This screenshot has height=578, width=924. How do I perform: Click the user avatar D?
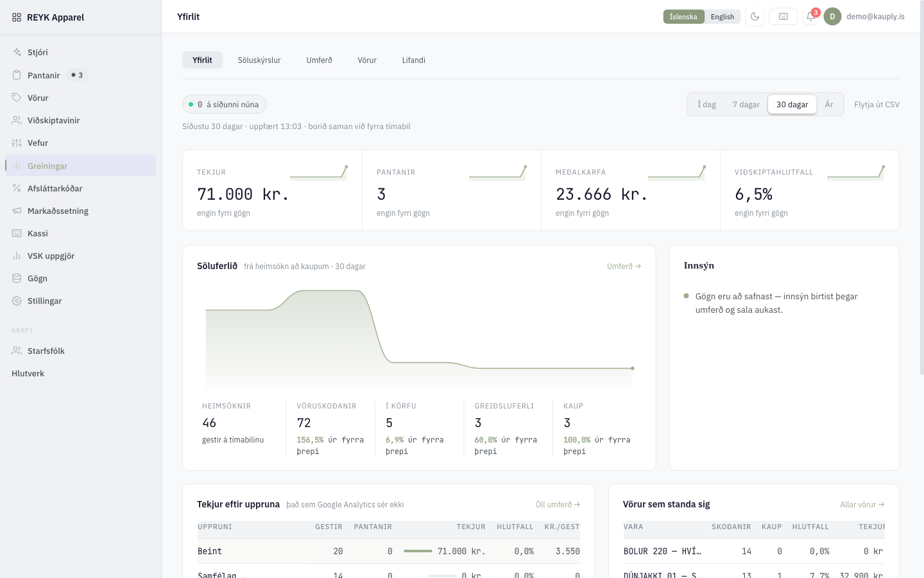832,17
